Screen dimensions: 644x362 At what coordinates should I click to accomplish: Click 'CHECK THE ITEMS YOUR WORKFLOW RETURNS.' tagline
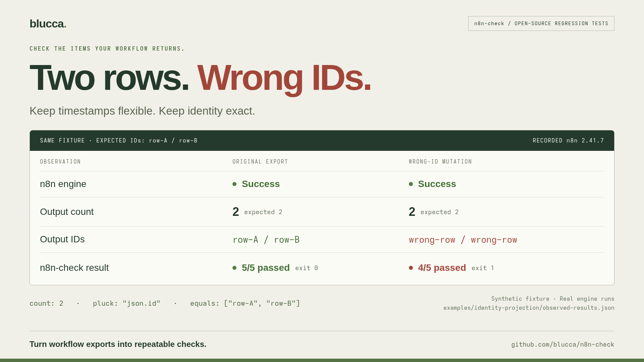coord(107,49)
